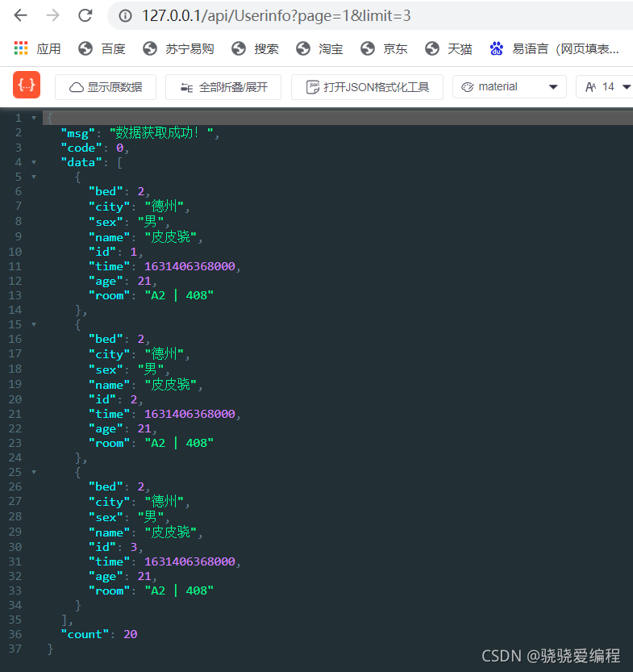The height and width of the screenshot is (672, 633).
Task: Click the 打开JSON格式化工具 button
Action: pos(367,87)
